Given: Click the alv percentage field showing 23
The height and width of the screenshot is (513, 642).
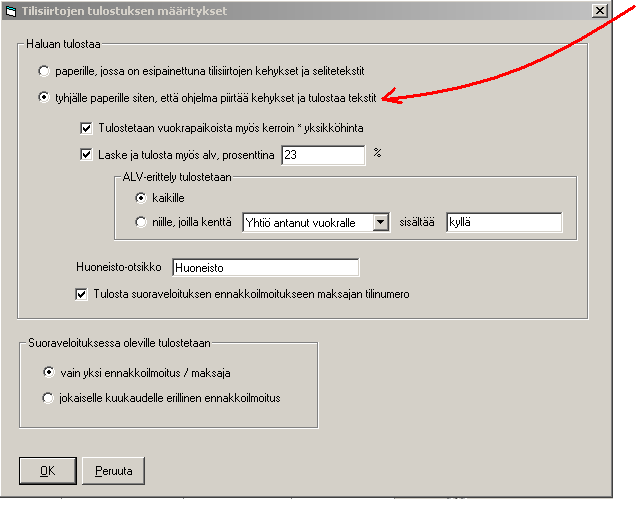Looking at the screenshot, I should point(323,155).
